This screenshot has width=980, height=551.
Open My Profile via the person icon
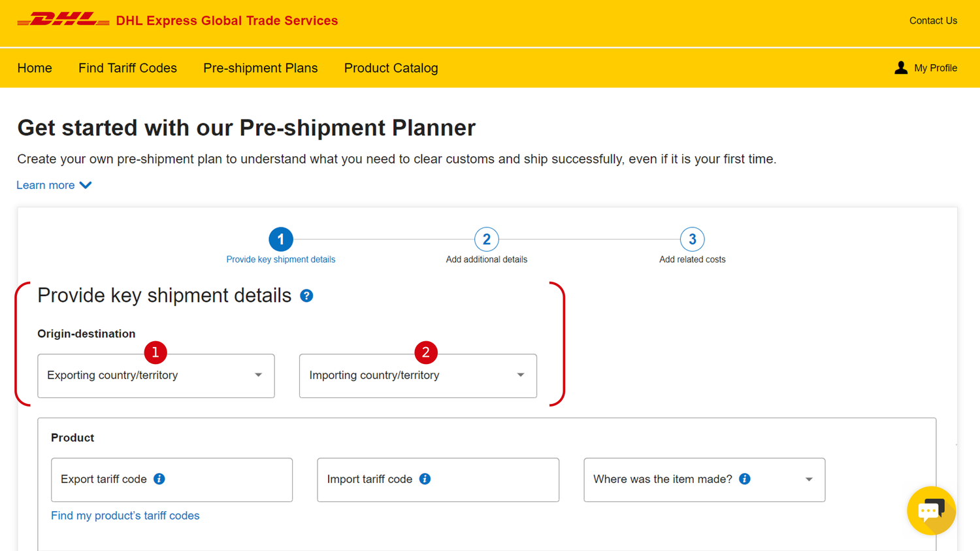(926, 67)
